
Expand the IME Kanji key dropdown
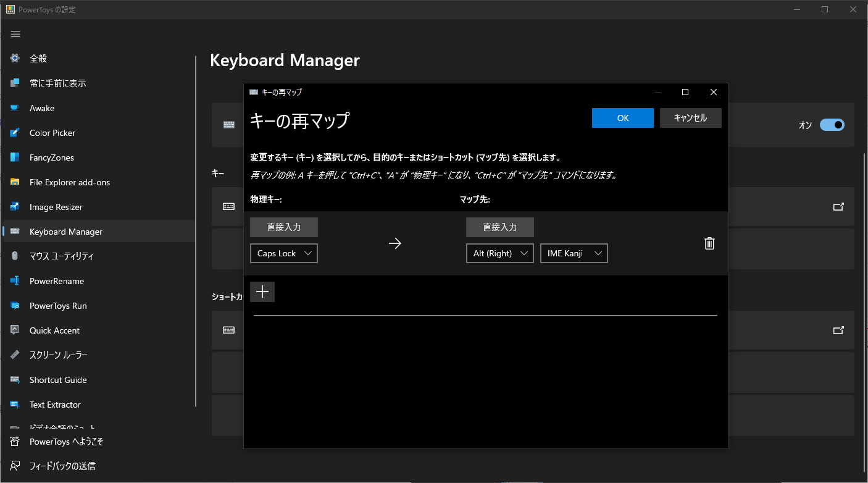[x=574, y=253]
